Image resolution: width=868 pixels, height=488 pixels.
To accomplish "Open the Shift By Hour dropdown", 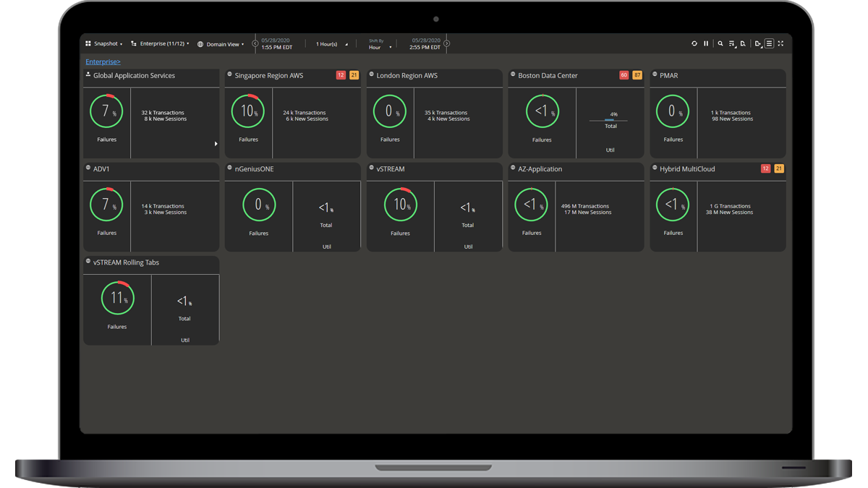I will point(380,45).
